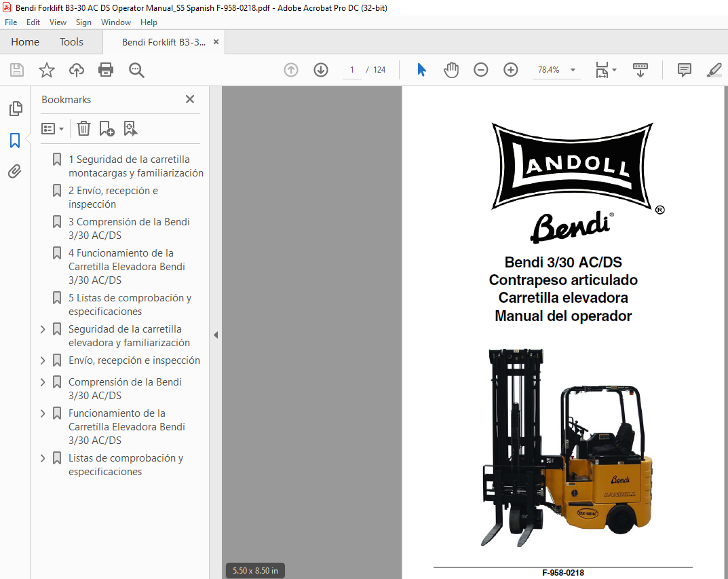Select the Bendi Forklift B3-3... document tab
Viewport: 728px width, 579px height.
(x=164, y=42)
